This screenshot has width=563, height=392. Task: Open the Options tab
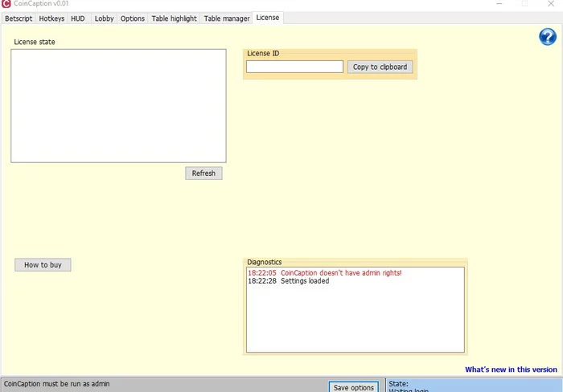pos(133,18)
